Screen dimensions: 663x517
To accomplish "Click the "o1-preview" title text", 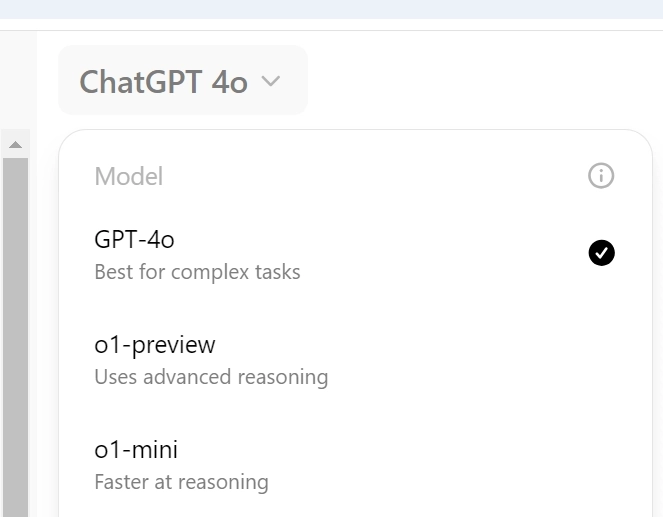I will [x=154, y=345].
